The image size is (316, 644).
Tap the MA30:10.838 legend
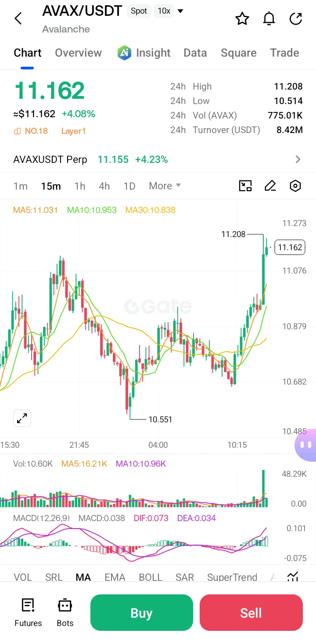(x=151, y=210)
